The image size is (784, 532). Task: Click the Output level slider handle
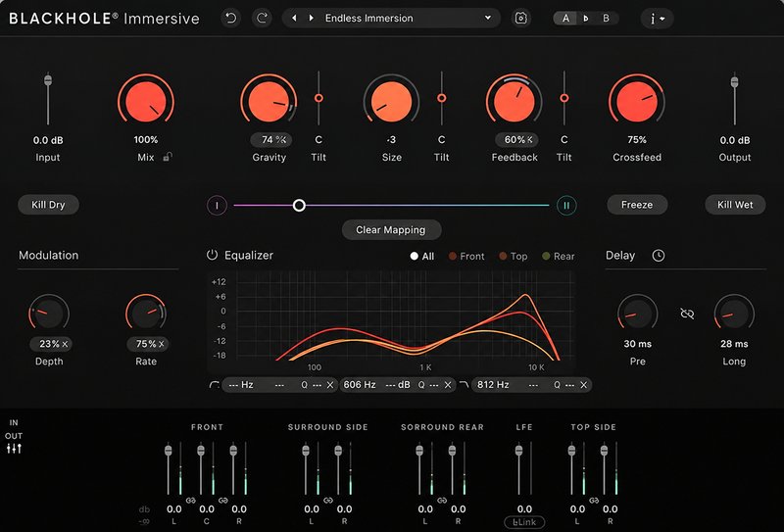734,82
